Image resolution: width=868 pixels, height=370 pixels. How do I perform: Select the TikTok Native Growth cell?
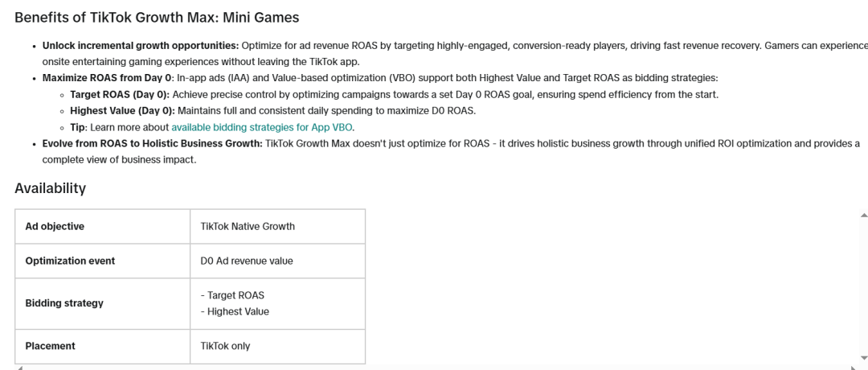(x=277, y=226)
